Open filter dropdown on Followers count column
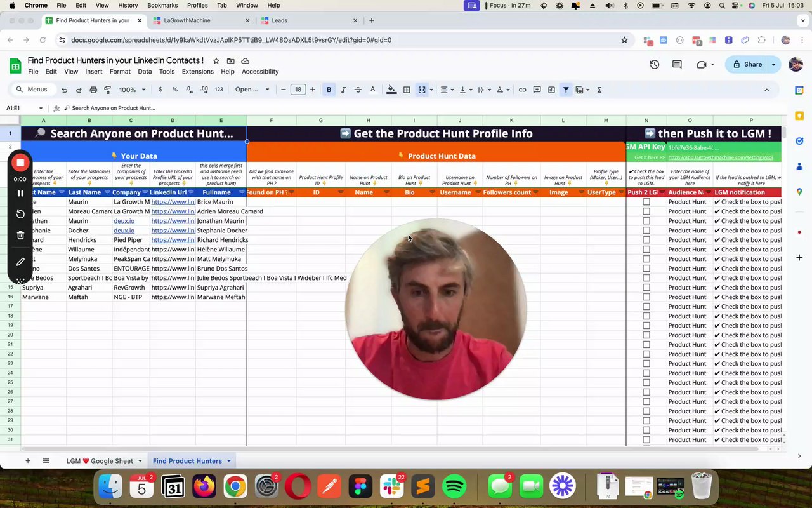812x508 pixels. pos(536,192)
